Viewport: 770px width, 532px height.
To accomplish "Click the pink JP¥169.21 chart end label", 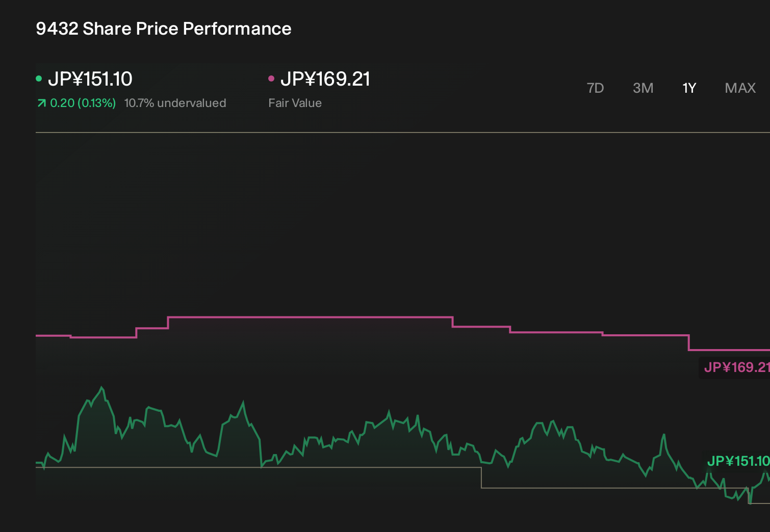I will pos(736,367).
